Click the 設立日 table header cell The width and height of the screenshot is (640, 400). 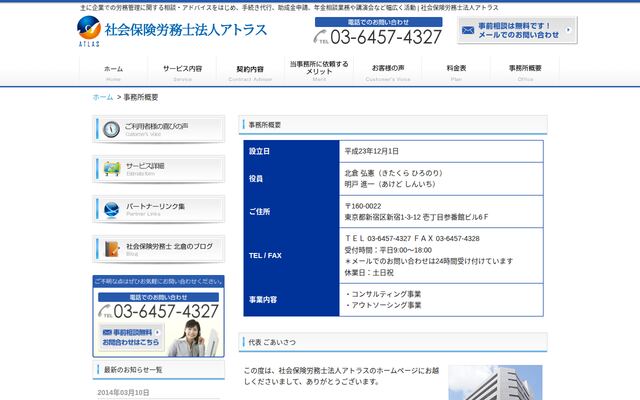(x=291, y=151)
